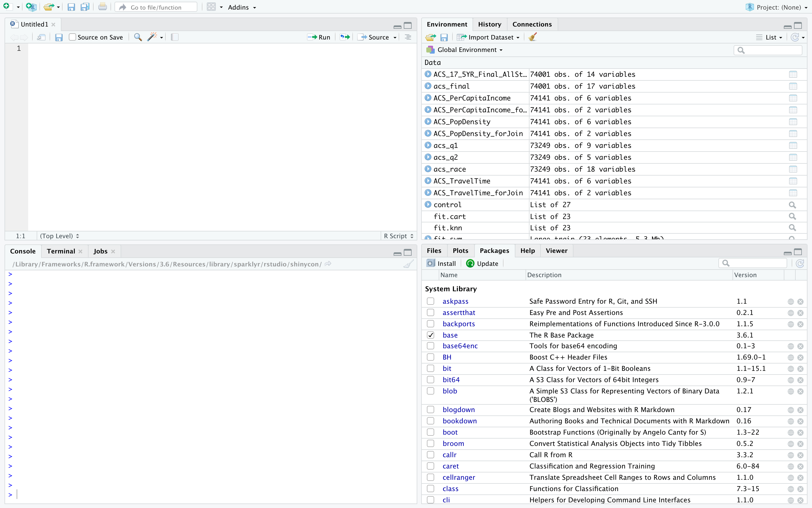This screenshot has width=812, height=508.
Task: Refresh the packages list
Action: 800,264
